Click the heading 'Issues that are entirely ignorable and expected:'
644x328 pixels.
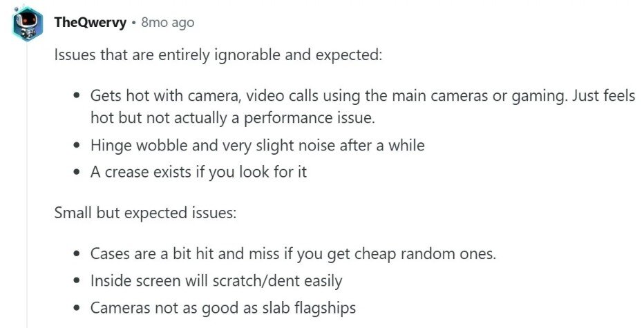click(218, 55)
